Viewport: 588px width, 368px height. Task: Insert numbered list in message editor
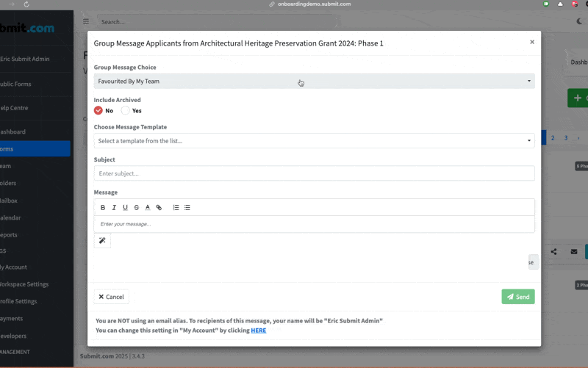176,207
